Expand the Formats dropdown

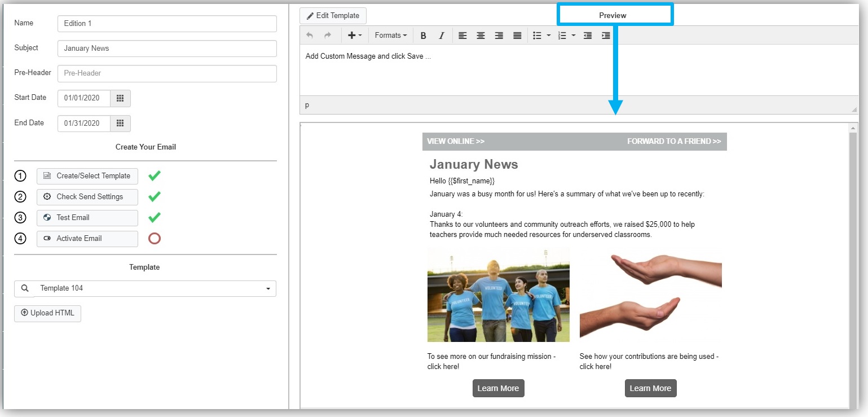tap(391, 36)
